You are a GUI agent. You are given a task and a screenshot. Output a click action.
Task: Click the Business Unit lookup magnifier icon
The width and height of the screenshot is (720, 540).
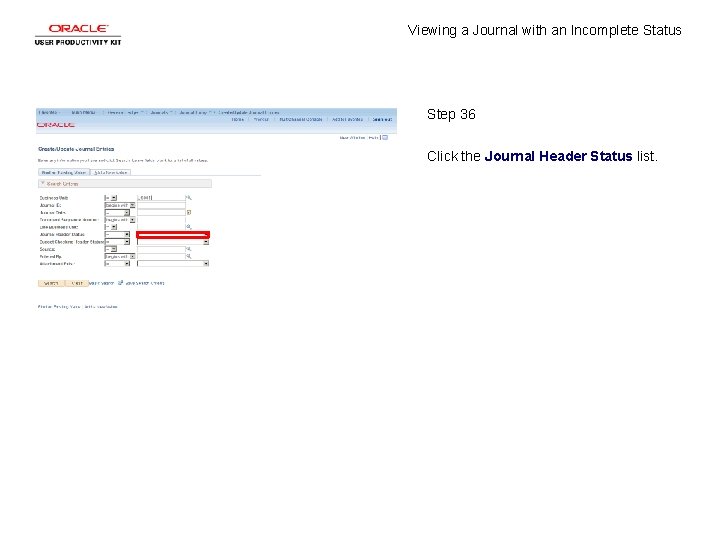tap(188, 197)
